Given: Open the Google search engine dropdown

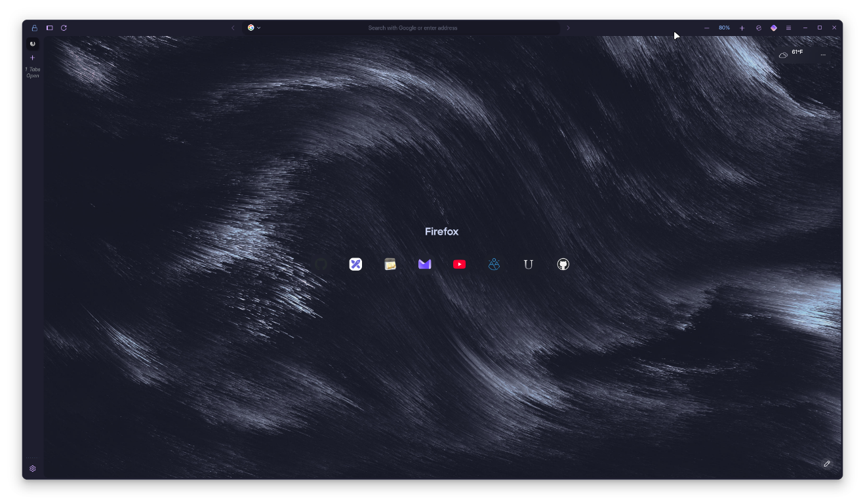Looking at the screenshot, I should [x=254, y=28].
